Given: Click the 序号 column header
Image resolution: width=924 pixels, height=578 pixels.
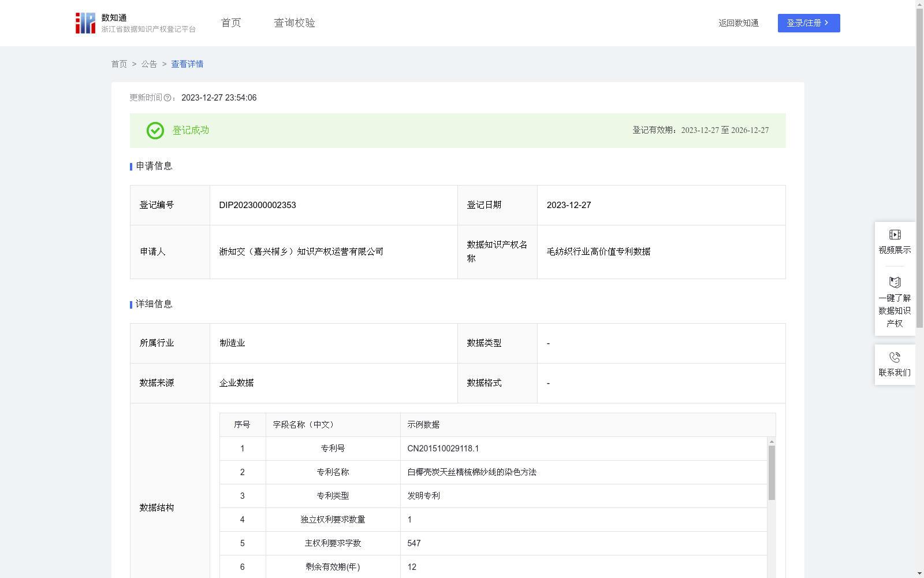Looking at the screenshot, I should (x=242, y=425).
